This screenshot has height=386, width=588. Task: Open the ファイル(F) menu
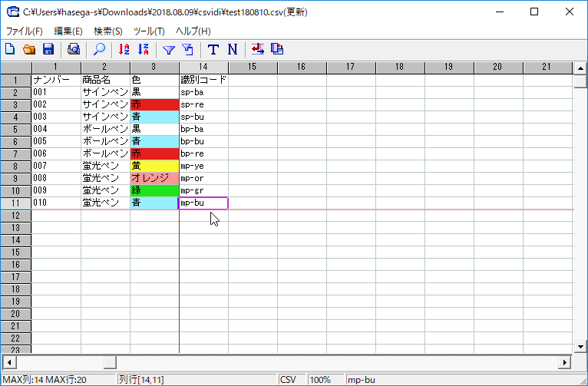(x=25, y=31)
